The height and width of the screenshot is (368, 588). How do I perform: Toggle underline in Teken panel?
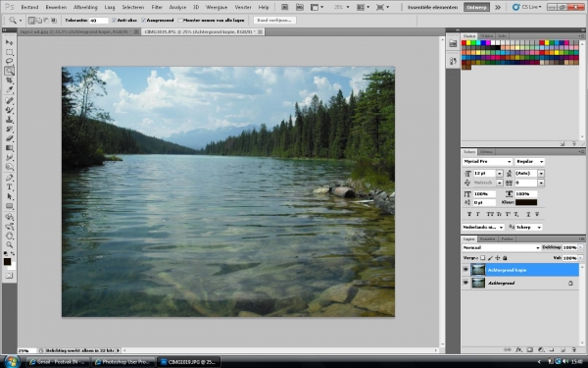(528, 214)
